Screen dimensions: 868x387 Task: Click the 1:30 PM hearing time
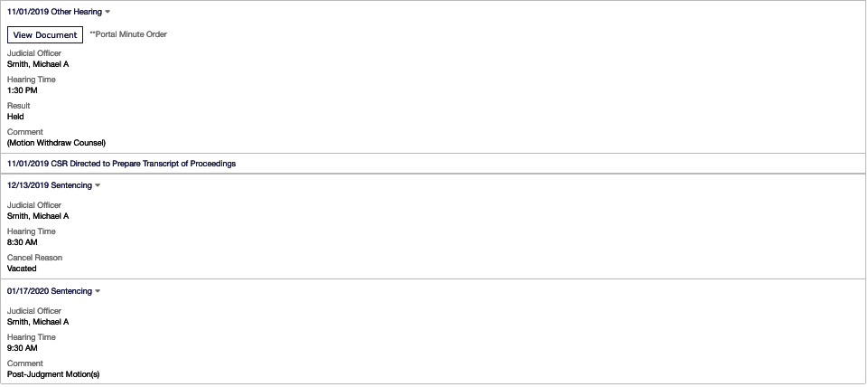[x=22, y=90]
